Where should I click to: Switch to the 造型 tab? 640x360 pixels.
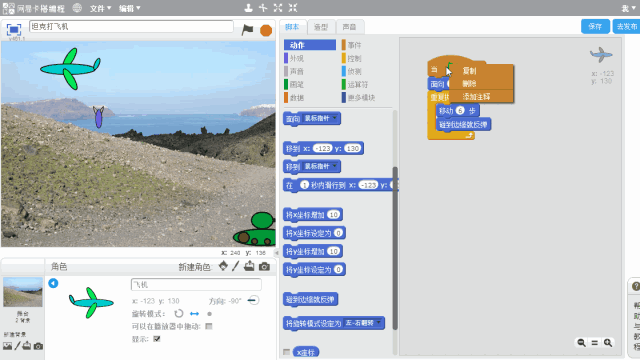pos(321,27)
